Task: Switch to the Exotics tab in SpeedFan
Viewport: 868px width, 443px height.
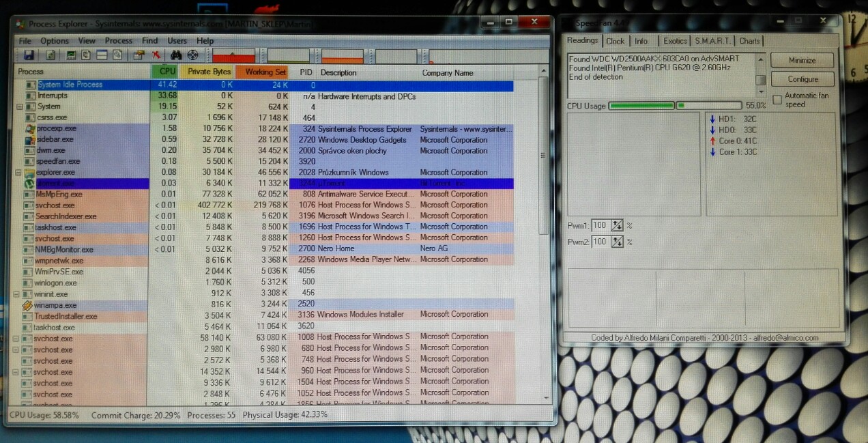Action: [676, 41]
